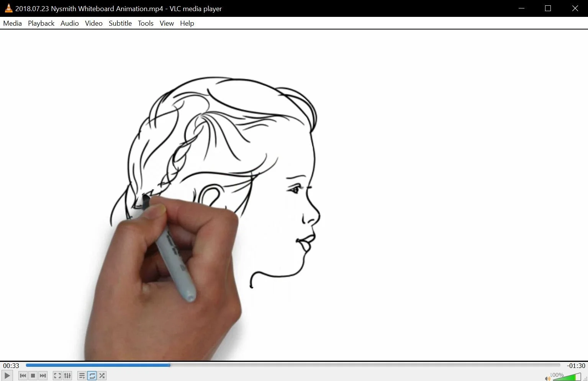Image resolution: width=588 pixels, height=381 pixels.
Task: Open the Subtitle menu
Action: (x=120, y=23)
